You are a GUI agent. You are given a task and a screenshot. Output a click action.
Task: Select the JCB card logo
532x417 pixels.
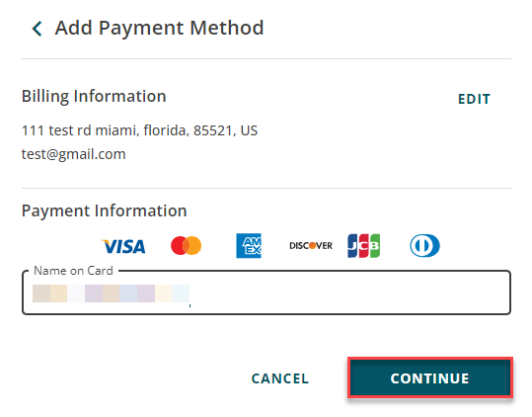click(x=363, y=245)
